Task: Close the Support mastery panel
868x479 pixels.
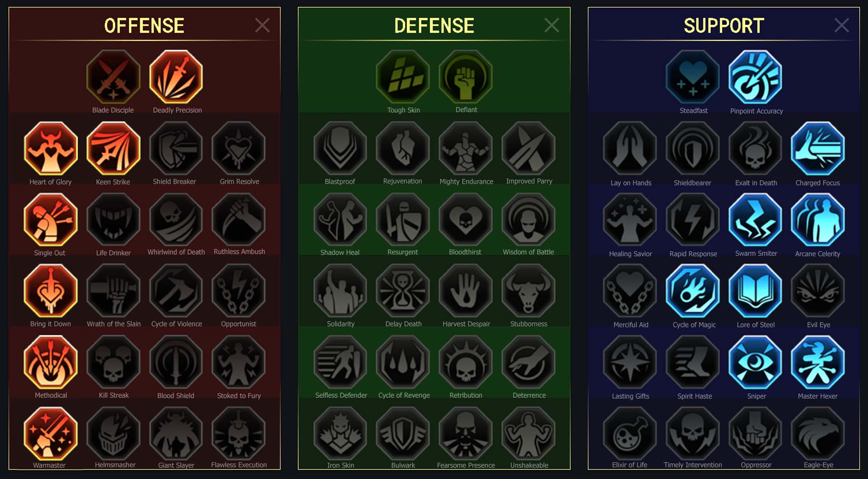Action: tap(841, 25)
